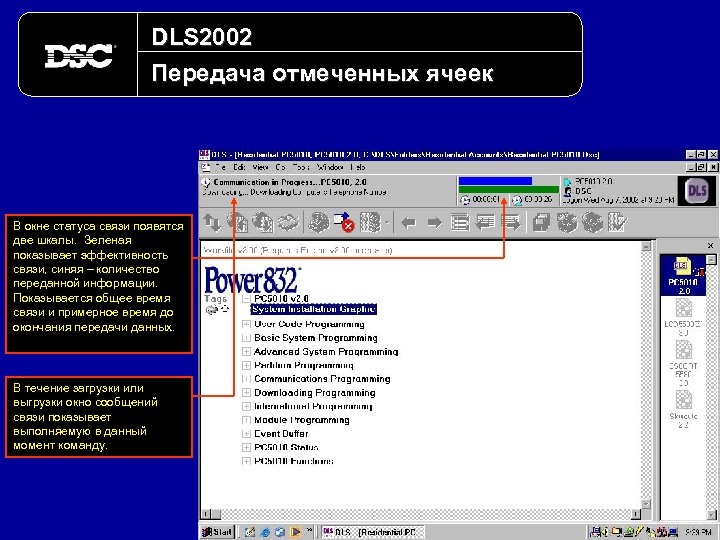Expand International Programming node

click(x=246, y=406)
